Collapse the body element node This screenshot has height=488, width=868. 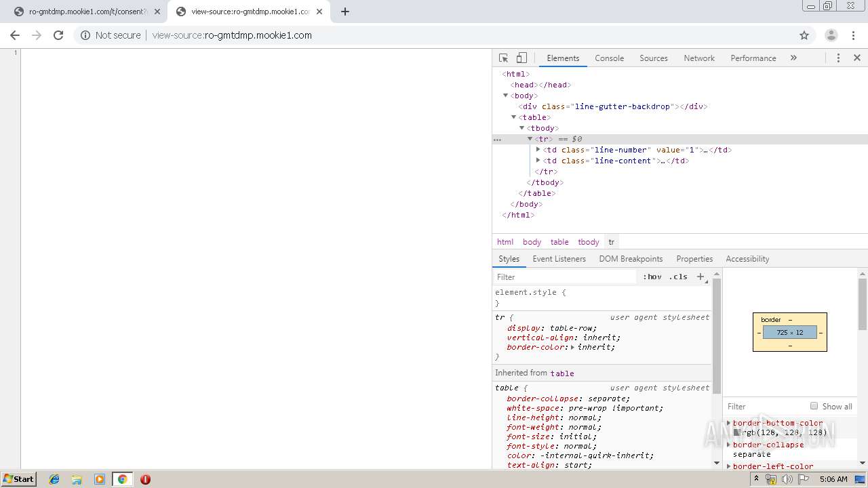click(505, 96)
